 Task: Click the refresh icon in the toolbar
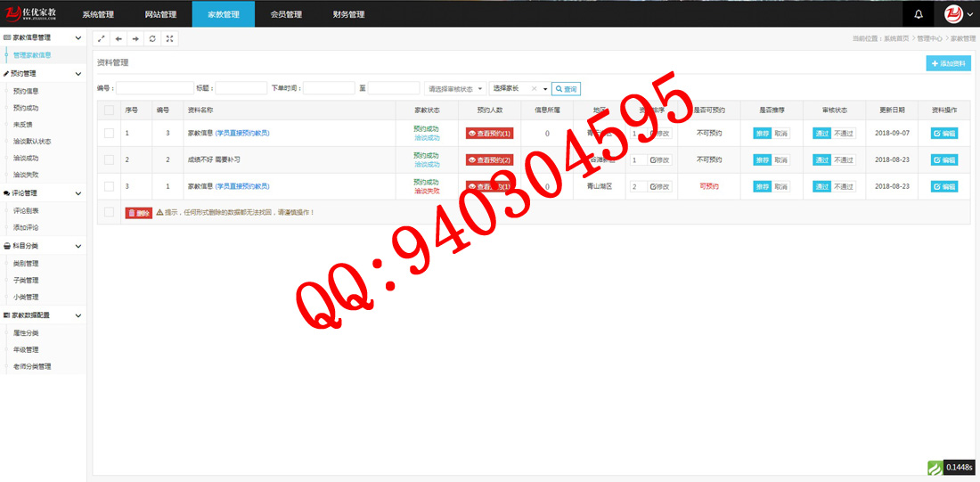pyautogui.click(x=152, y=39)
